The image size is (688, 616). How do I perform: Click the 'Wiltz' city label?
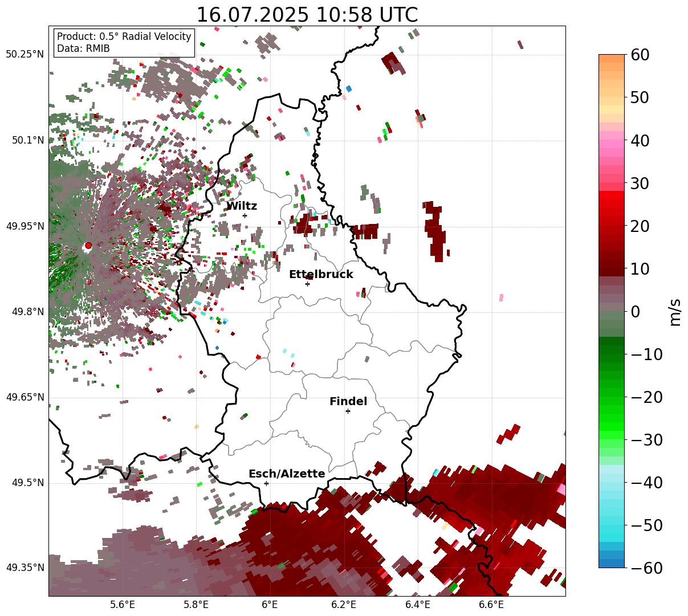click(242, 206)
